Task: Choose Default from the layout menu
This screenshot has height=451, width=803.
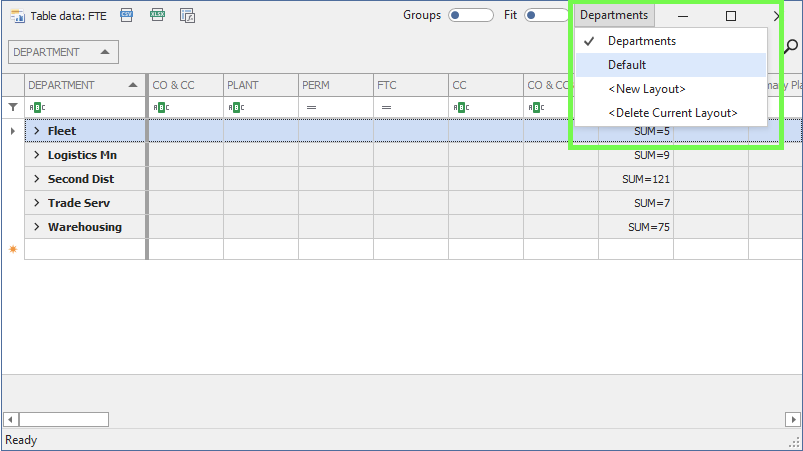Action: coord(627,65)
